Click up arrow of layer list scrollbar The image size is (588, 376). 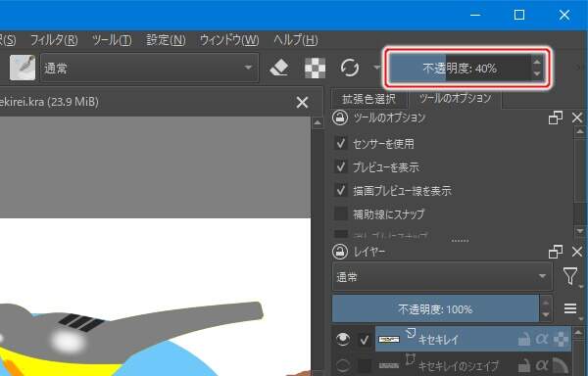[578, 332]
